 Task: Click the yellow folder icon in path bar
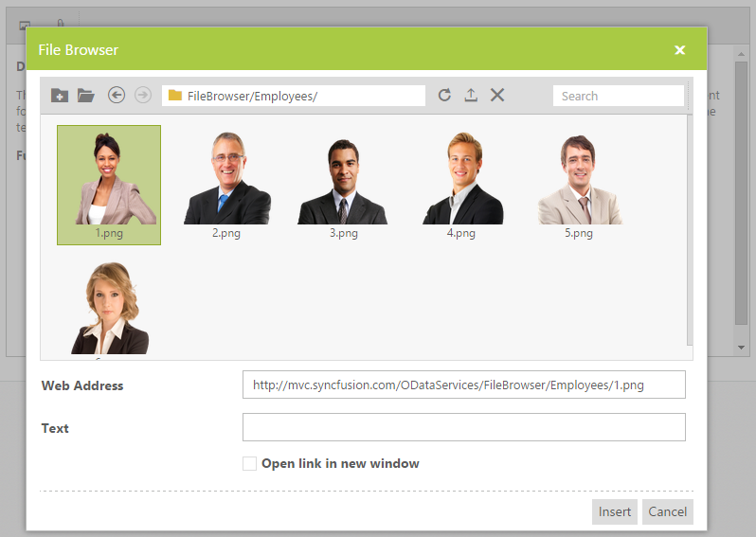coord(175,96)
